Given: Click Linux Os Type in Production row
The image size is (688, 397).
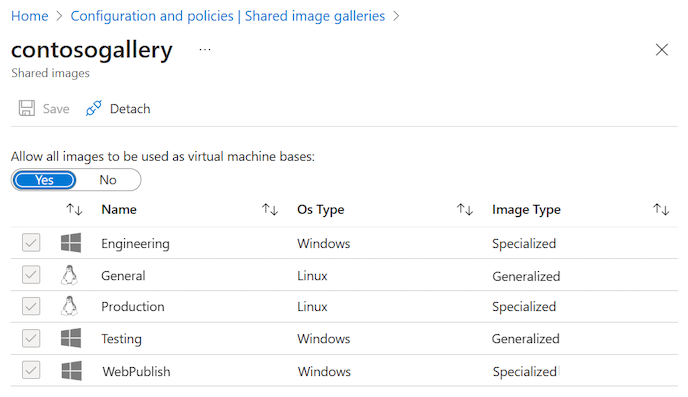Looking at the screenshot, I should click(312, 307).
